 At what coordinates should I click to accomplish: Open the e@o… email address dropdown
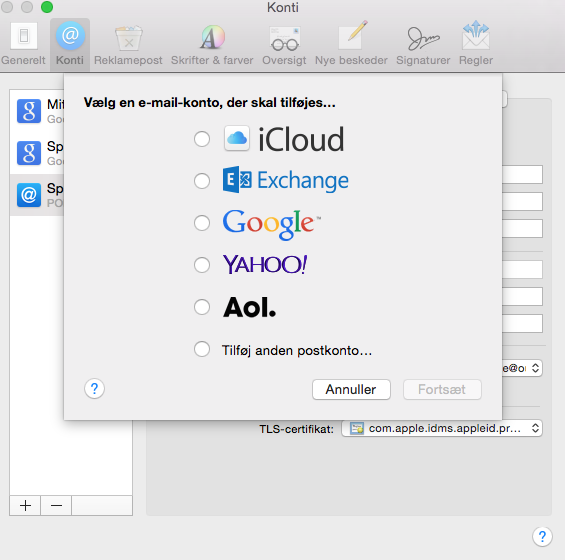tap(522, 368)
